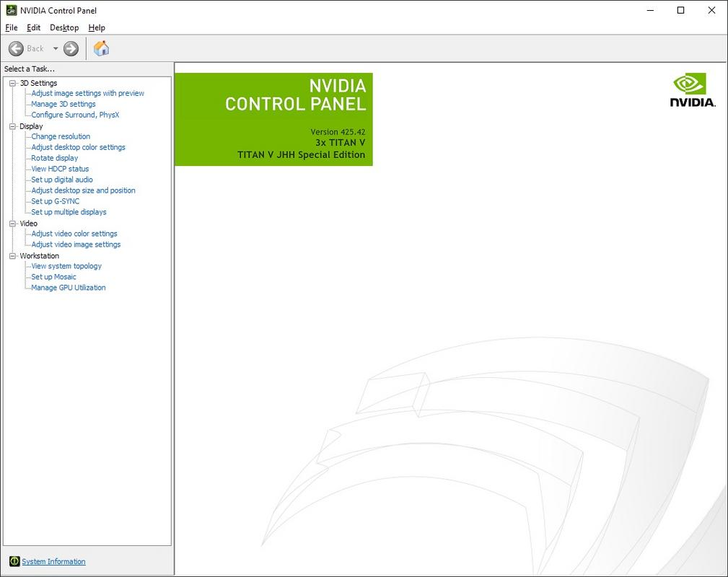Select the Workstation category label
728x577 pixels.
pos(40,256)
